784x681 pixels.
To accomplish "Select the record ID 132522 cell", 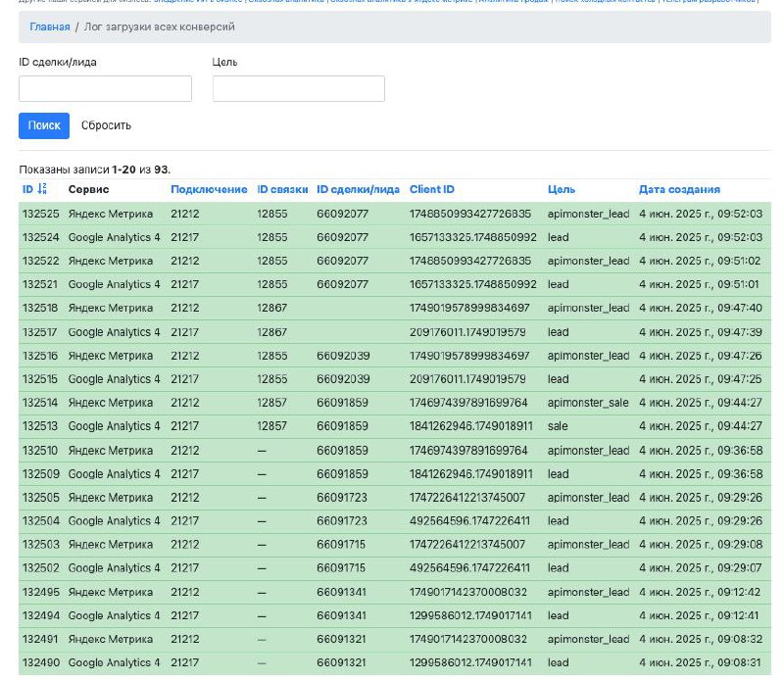I will coord(40,261).
